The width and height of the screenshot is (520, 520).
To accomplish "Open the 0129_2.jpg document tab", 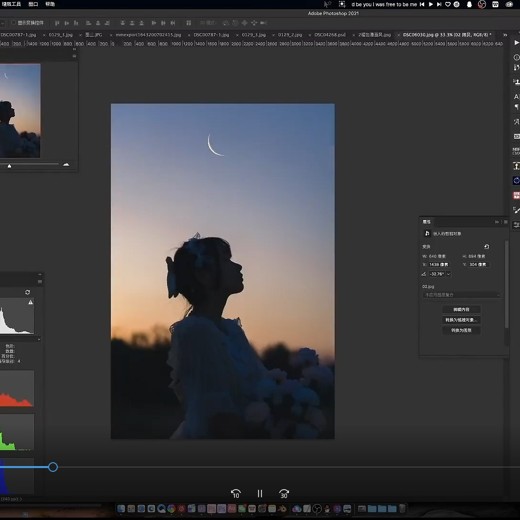I will click(290, 35).
